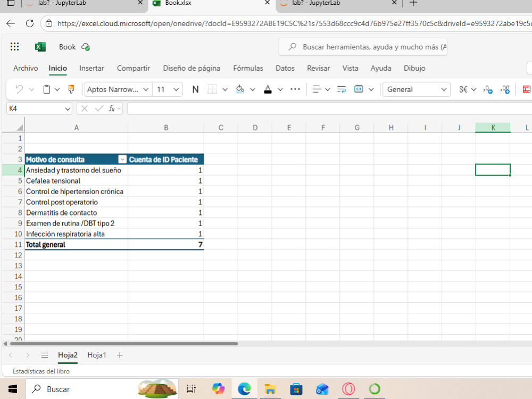
Task: Confirm formula entry checkmark
Action: [x=99, y=109]
